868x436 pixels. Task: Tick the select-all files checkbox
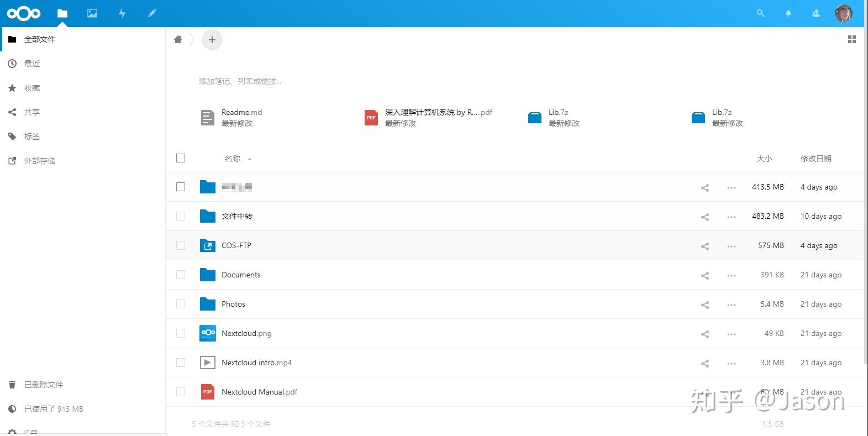click(181, 158)
